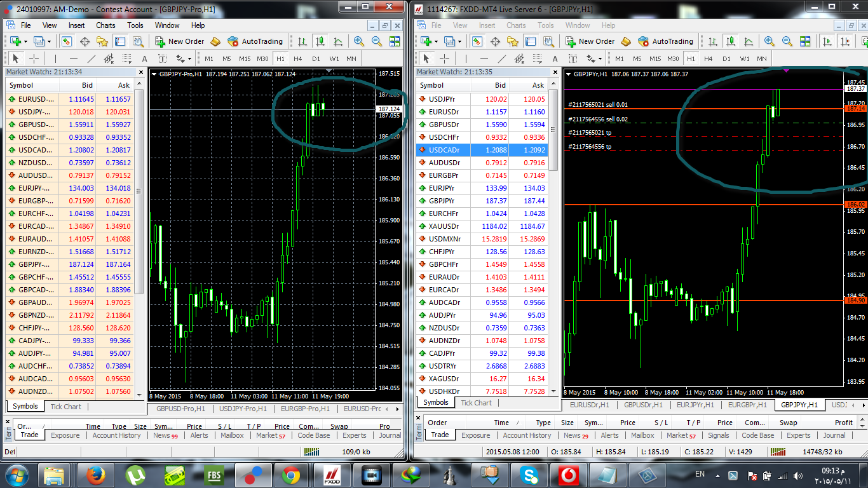
Task: Select candlestick chart icon in AM-Demo toolbar
Action: point(320,41)
